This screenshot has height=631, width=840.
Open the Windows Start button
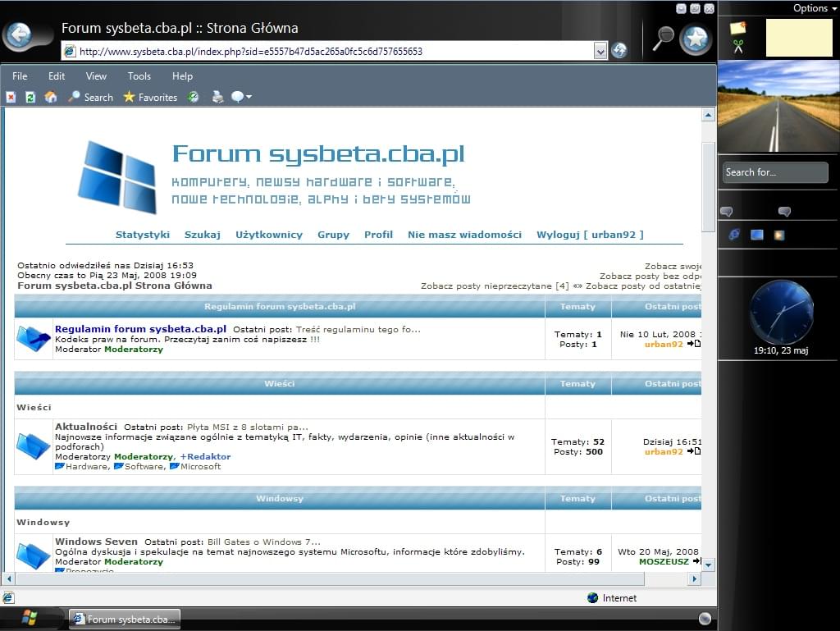29,619
